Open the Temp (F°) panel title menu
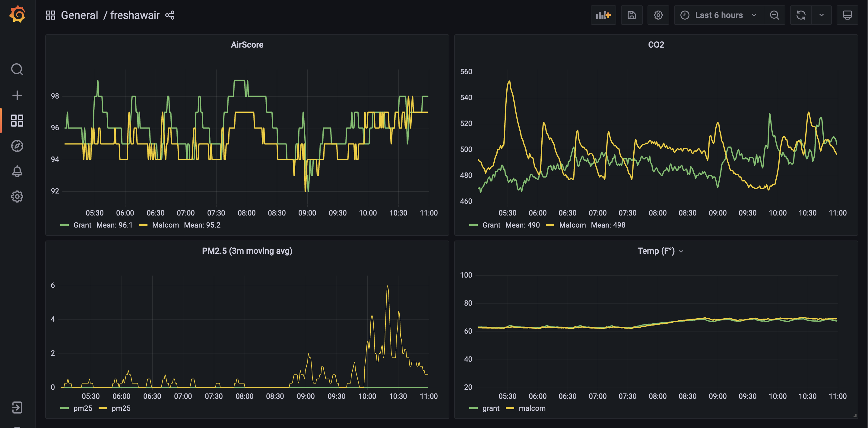 656,251
